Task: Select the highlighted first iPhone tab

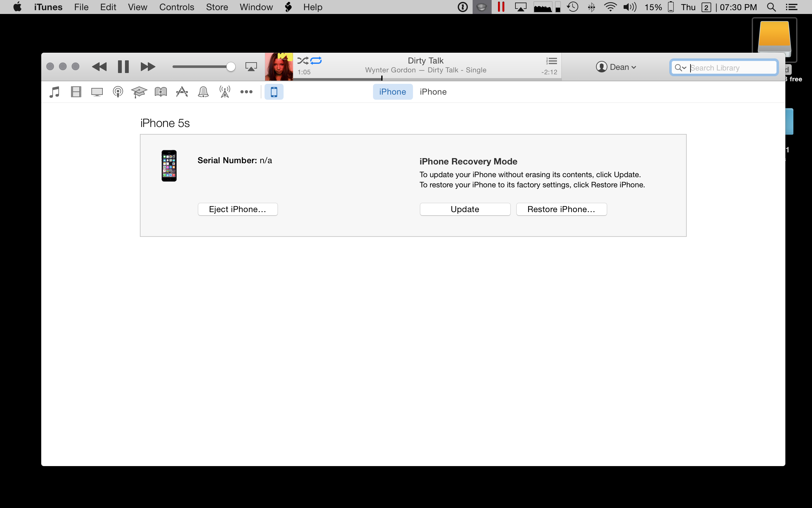Action: (393, 92)
